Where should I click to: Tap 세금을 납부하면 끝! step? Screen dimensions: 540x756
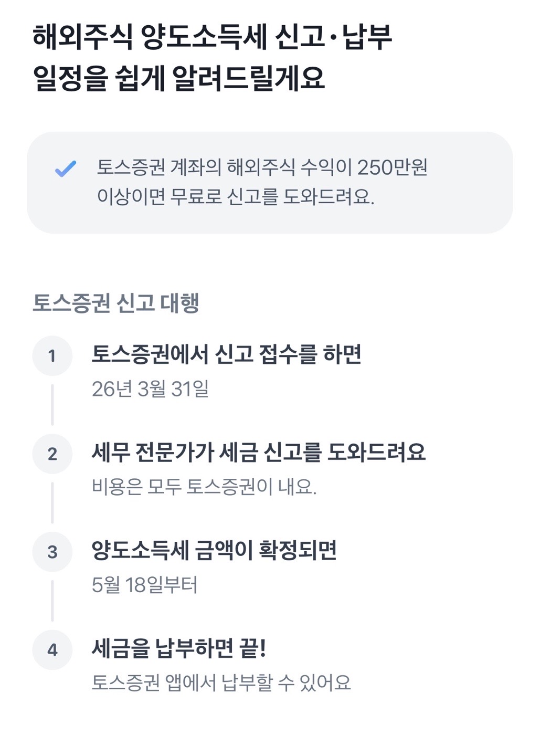[x=179, y=648]
